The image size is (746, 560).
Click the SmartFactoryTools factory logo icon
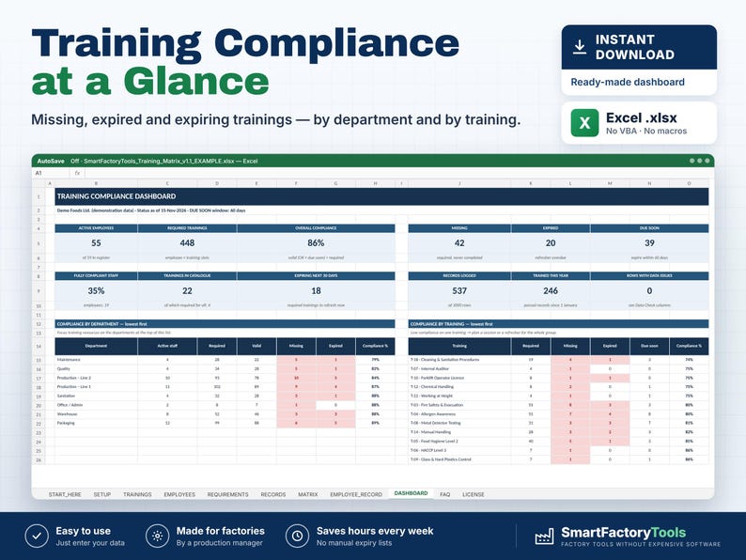(x=544, y=537)
